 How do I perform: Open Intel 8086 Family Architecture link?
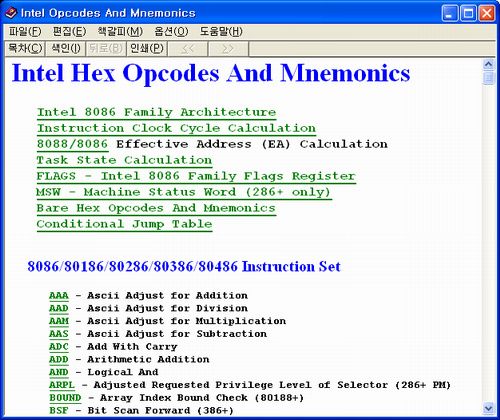tap(156, 112)
